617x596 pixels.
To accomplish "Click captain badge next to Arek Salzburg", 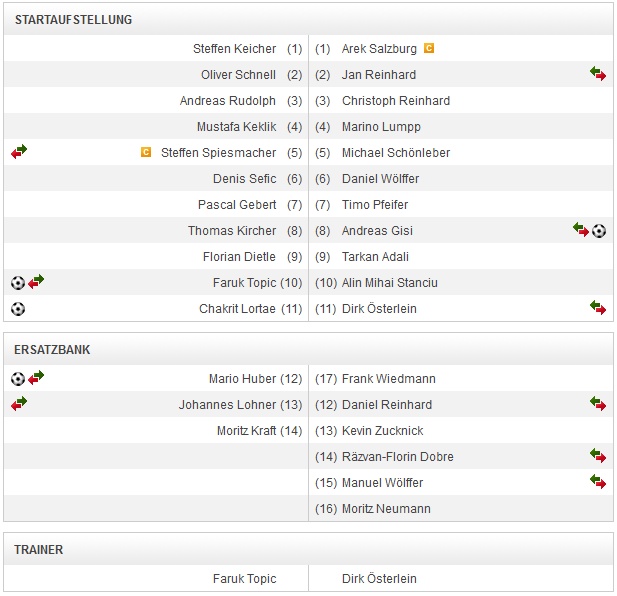I will [429, 48].
